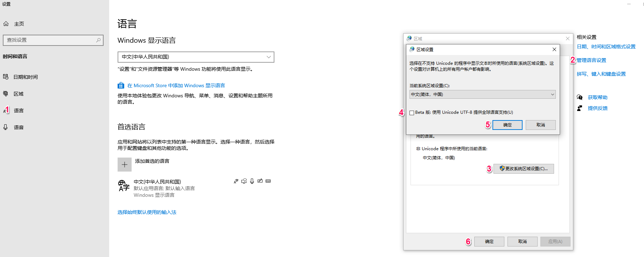
Task: Open 在 Microsoft Store 中添加 Windows 显示语言 link
Action: point(176,85)
